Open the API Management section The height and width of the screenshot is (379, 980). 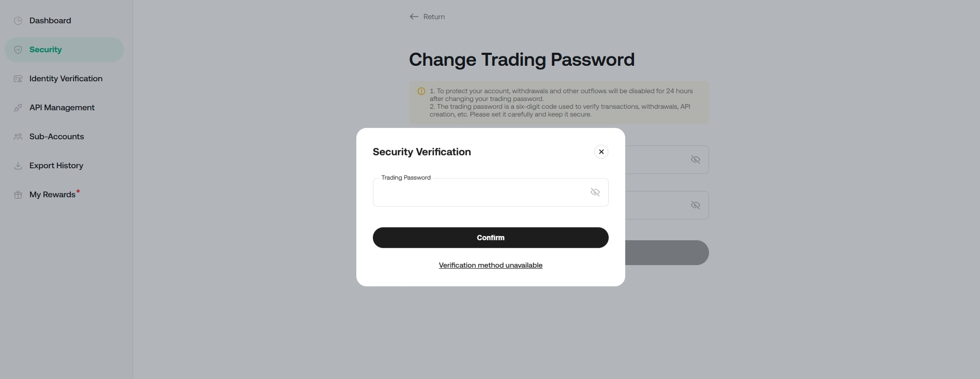pyautogui.click(x=62, y=108)
